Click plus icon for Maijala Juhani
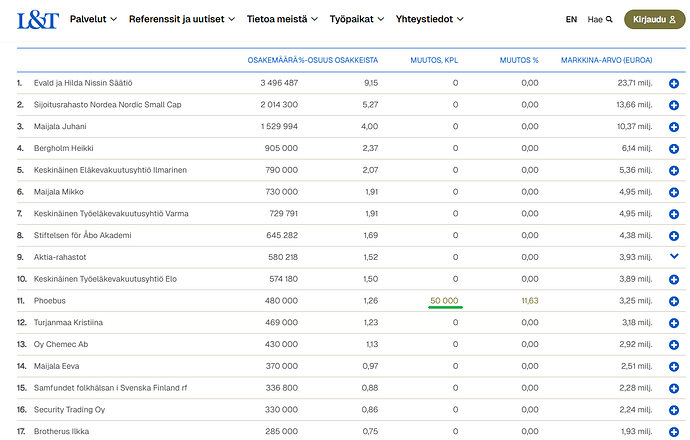Image resolution: width=690 pixels, height=440 pixels. pos(674,127)
